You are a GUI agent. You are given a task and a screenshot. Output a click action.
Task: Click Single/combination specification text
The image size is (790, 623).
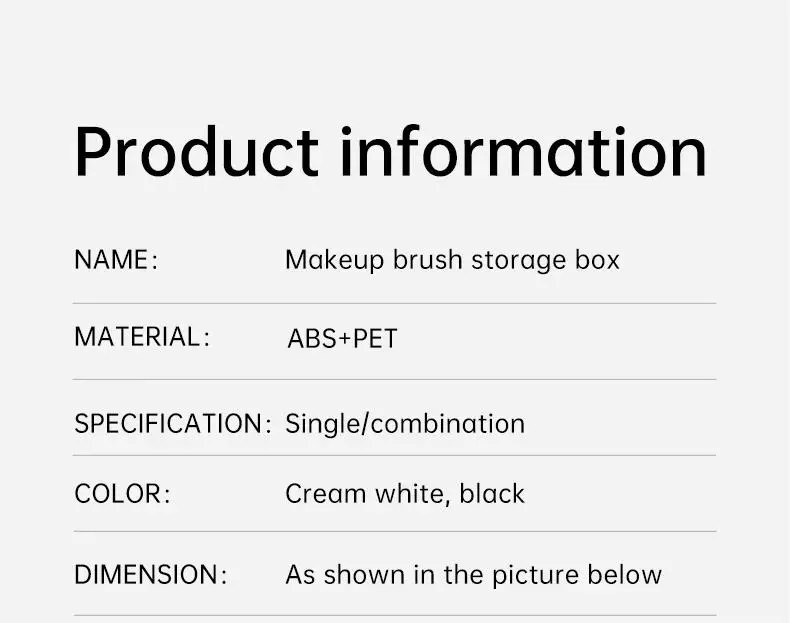pyautogui.click(x=405, y=423)
